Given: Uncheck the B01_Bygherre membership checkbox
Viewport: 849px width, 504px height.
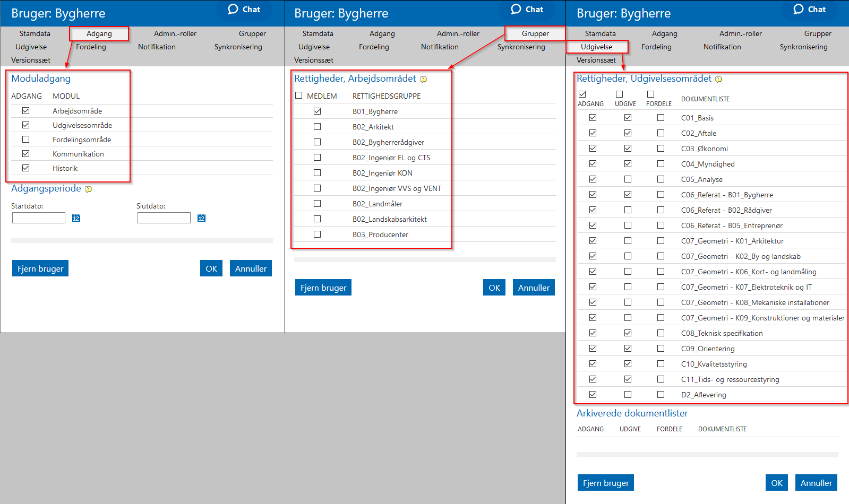Looking at the screenshot, I should pos(317,111).
